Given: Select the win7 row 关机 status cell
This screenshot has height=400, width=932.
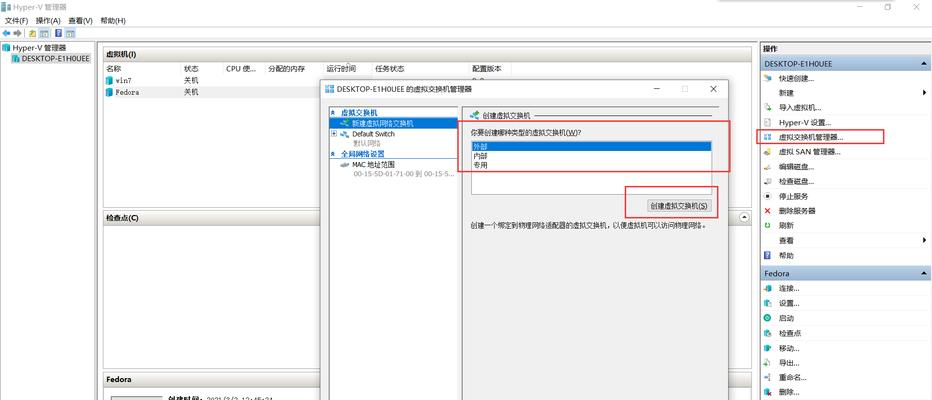Looking at the screenshot, I should 191,80.
